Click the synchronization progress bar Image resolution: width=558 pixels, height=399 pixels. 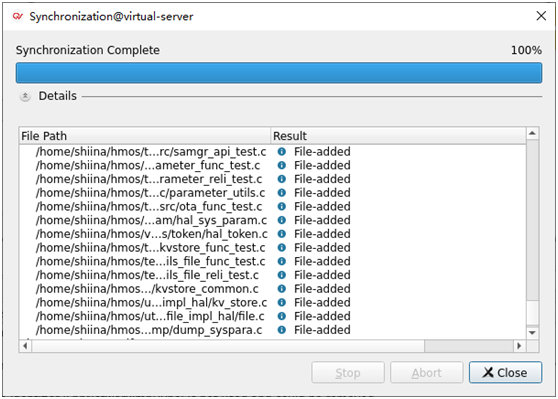click(279, 73)
